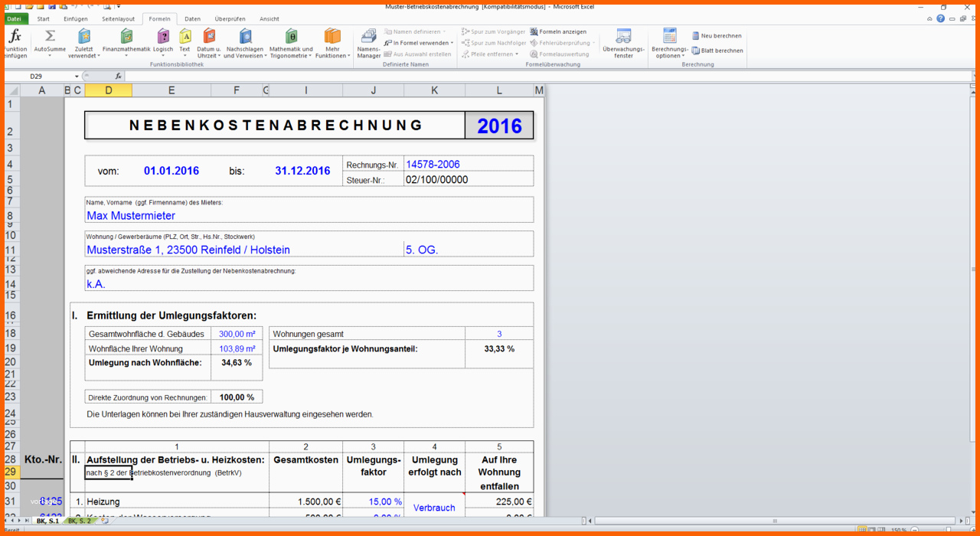The height and width of the screenshot is (536, 980).
Task: Click the start date 01.01.2016
Action: [x=171, y=171]
